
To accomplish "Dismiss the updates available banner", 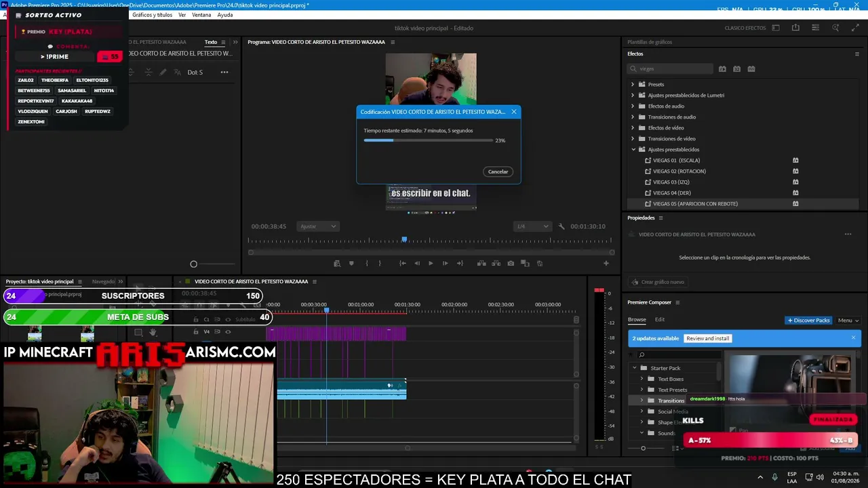I will (854, 338).
